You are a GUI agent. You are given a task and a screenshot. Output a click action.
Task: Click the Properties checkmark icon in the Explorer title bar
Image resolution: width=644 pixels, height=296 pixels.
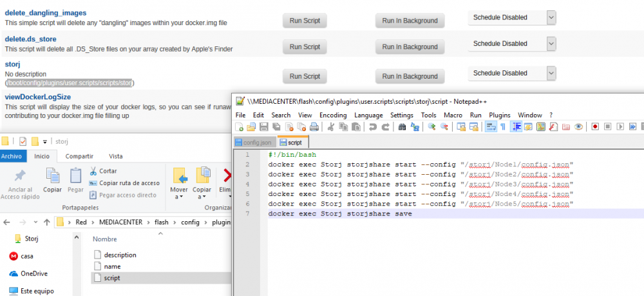click(23, 141)
